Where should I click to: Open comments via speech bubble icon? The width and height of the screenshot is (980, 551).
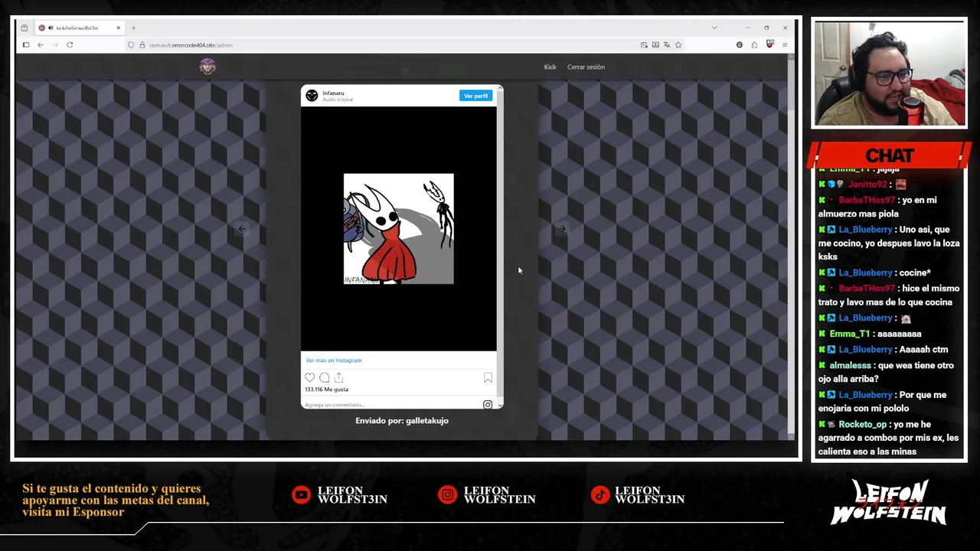324,377
